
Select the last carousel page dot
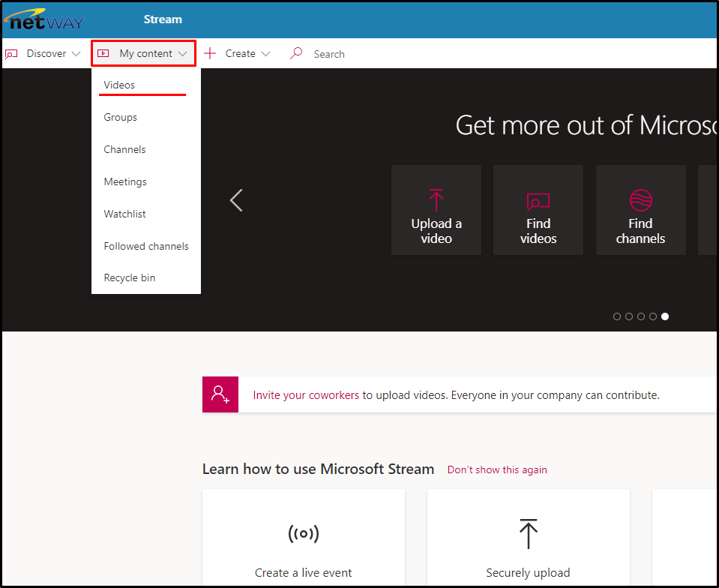pos(665,316)
